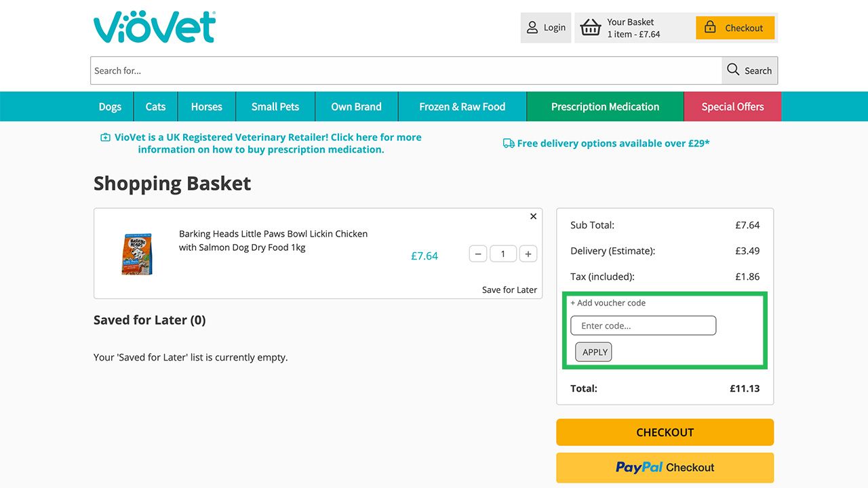This screenshot has height=488, width=868.
Task: Increase item quantity with the plus button
Action: pyautogui.click(x=528, y=253)
